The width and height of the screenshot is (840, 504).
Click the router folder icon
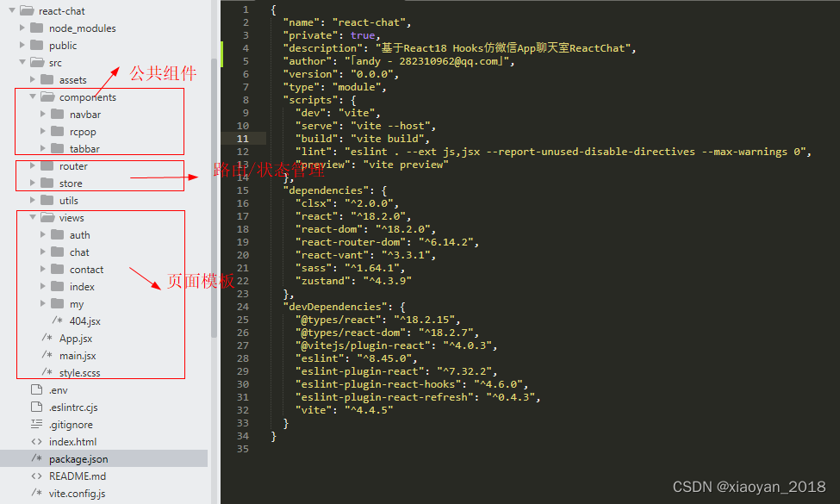(x=47, y=165)
